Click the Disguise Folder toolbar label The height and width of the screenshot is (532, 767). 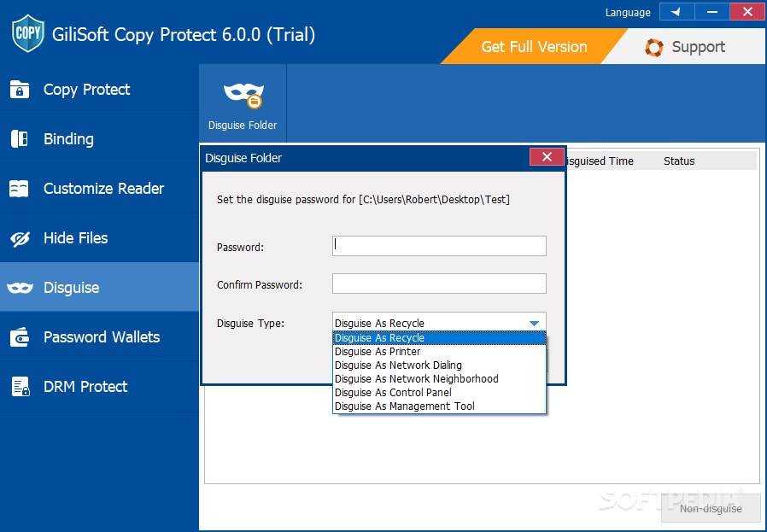click(x=243, y=126)
